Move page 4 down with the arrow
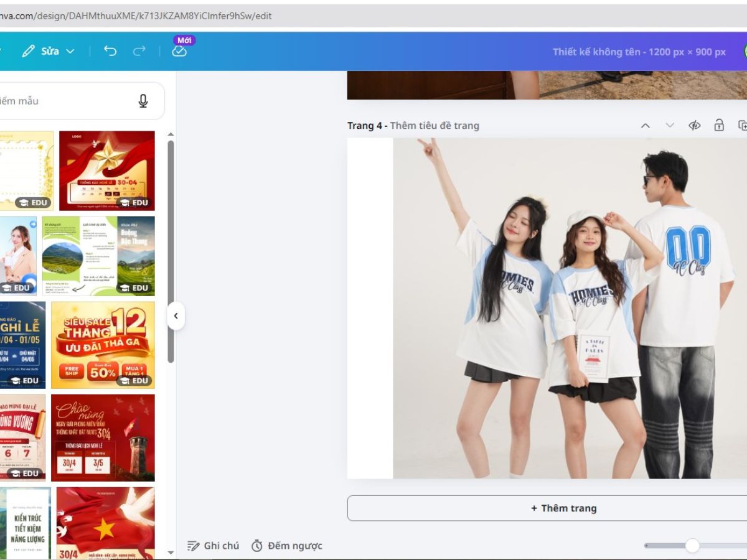This screenshot has height=560, width=747. click(670, 126)
